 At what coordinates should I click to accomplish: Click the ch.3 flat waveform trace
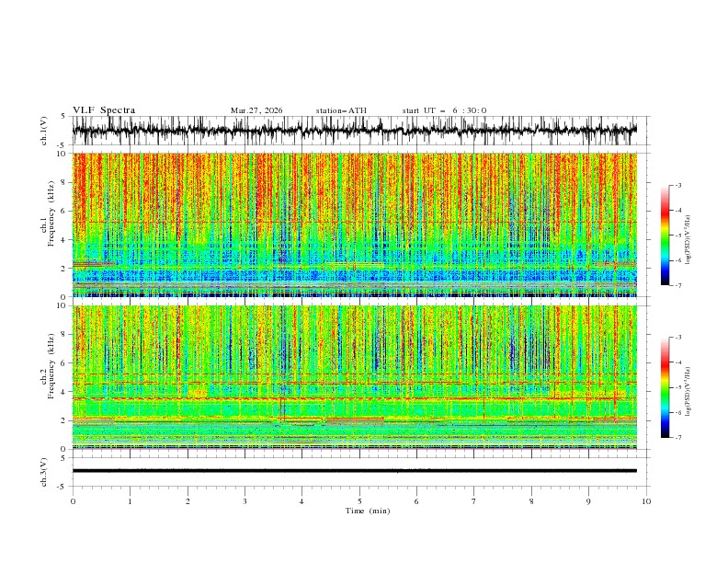pyautogui.click(x=355, y=471)
